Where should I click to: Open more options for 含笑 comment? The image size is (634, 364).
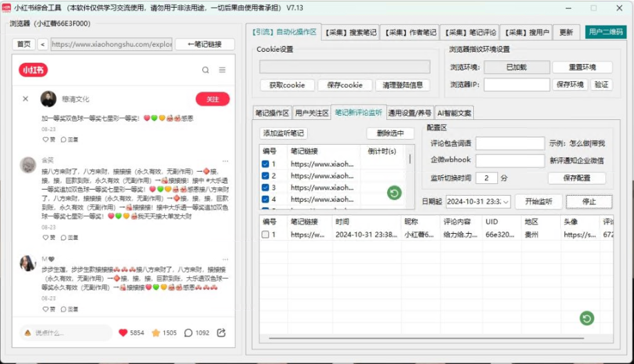(225, 161)
